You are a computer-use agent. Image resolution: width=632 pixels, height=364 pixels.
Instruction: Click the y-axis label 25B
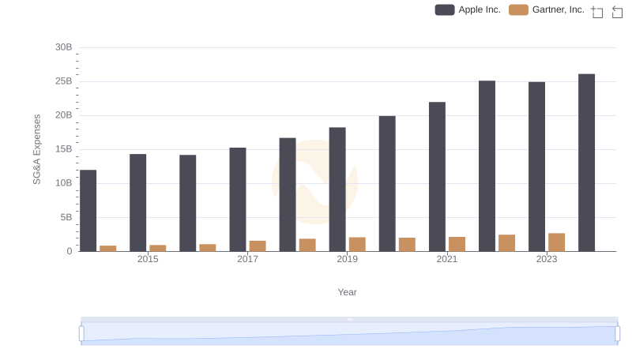[x=64, y=81]
